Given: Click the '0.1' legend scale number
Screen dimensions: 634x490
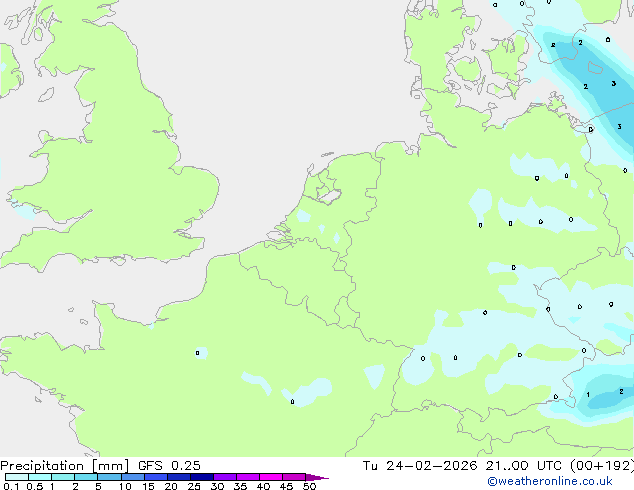Looking at the screenshot, I should pos(11,486).
